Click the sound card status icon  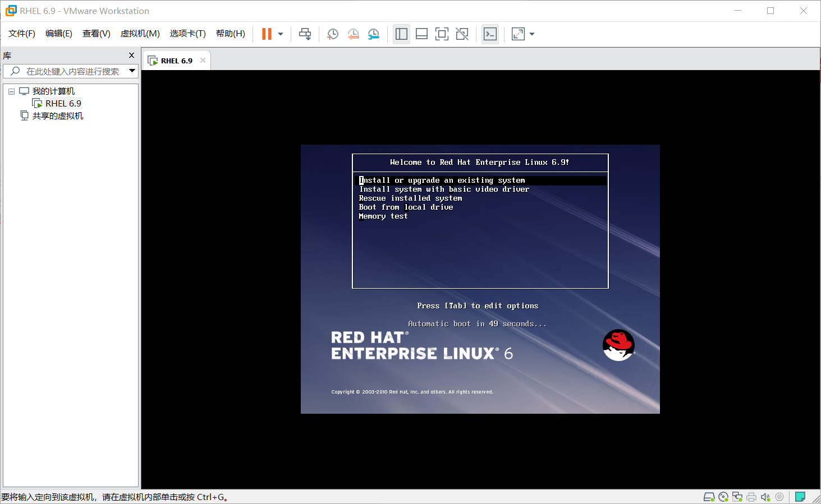click(765, 497)
